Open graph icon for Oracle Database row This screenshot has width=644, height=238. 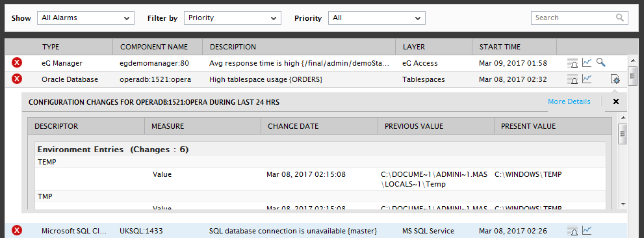point(587,79)
